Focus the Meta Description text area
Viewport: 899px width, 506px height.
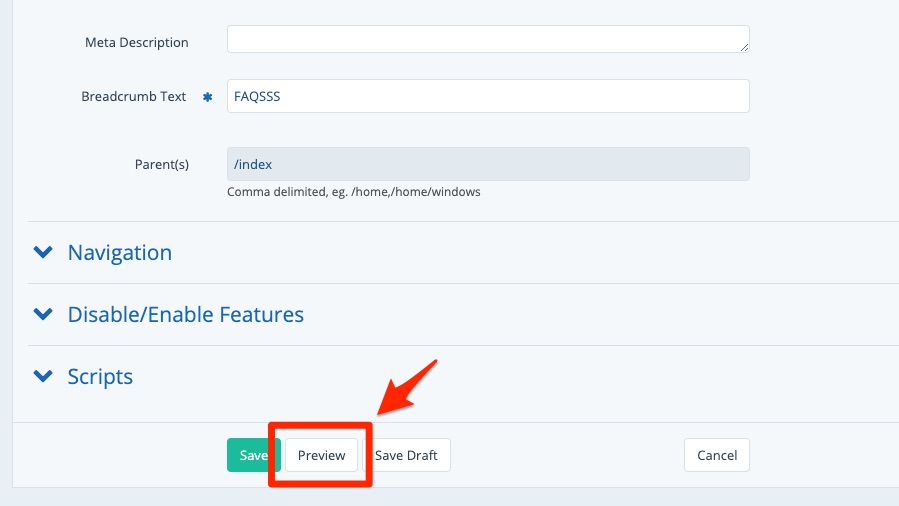487,39
